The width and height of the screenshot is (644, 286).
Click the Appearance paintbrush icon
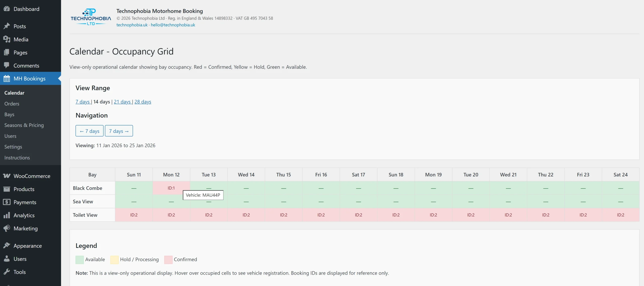pyautogui.click(x=7, y=246)
